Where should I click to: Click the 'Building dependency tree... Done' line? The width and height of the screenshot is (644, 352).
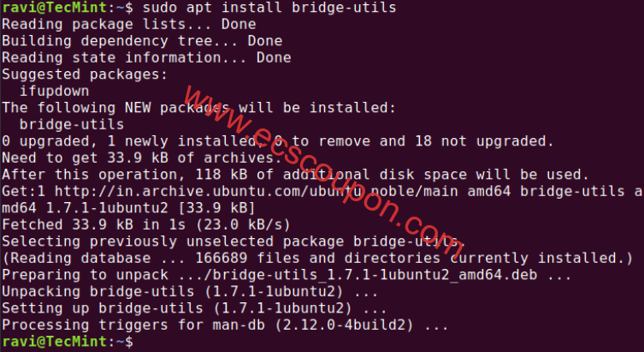coord(142,41)
